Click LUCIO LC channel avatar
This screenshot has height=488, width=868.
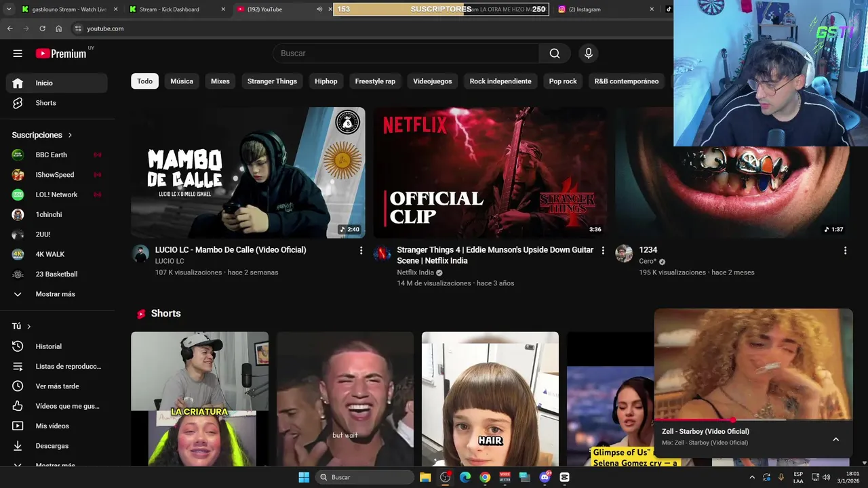coord(140,254)
